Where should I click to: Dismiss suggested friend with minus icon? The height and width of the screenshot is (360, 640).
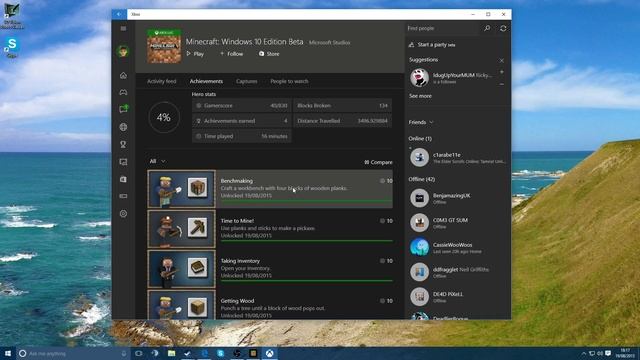tap(502, 84)
